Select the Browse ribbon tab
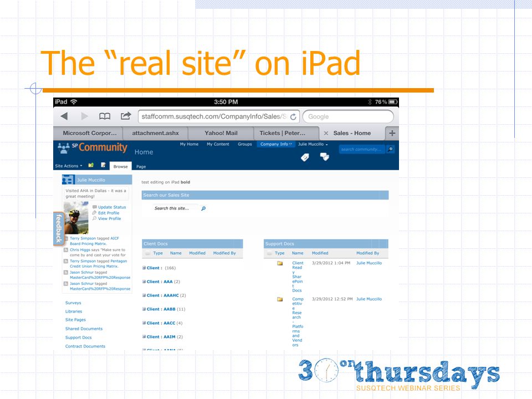This screenshot has width=532, height=399. (120, 166)
